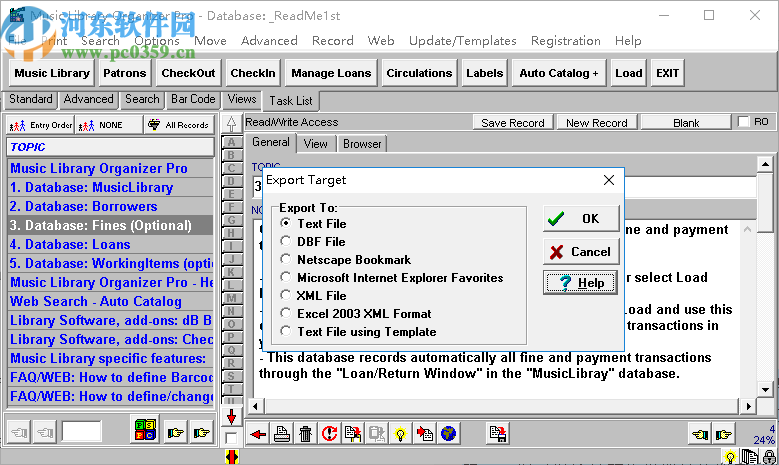Click the colored FSFC blocks icon
The height and width of the screenshot is (465, 779).
(146, 429)
